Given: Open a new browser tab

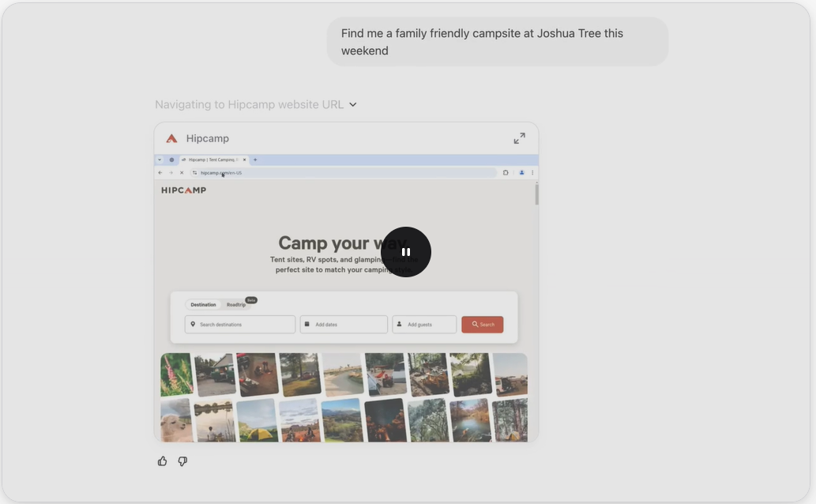Looking at the screenshot, I should [255, 160].
